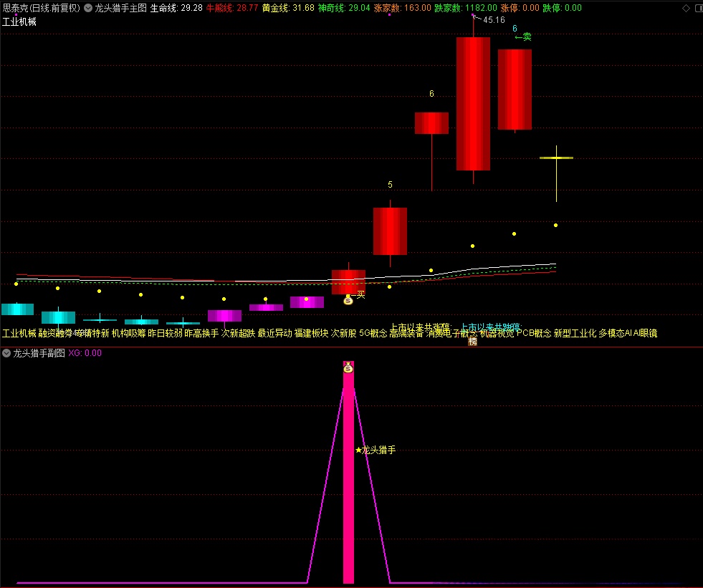This screenshot has width=703, height=588.
Task: Expand the 龙头猎手副图 indicator dropdown arrow
Action: coord(6,353)
